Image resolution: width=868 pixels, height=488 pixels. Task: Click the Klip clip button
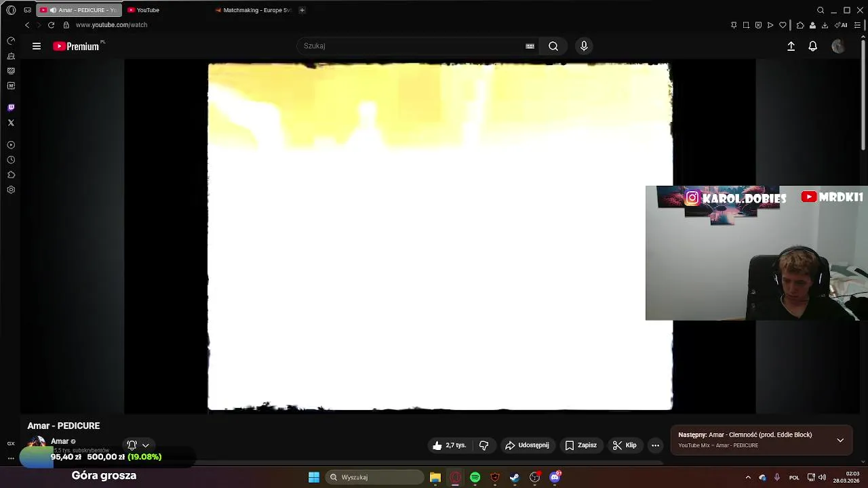(x=625, y=445)
